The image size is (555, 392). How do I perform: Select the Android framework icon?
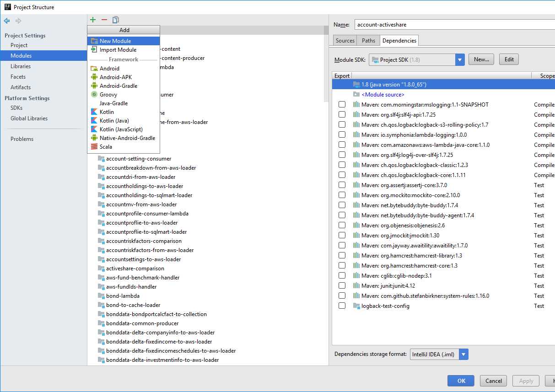(x=94, y=69)
